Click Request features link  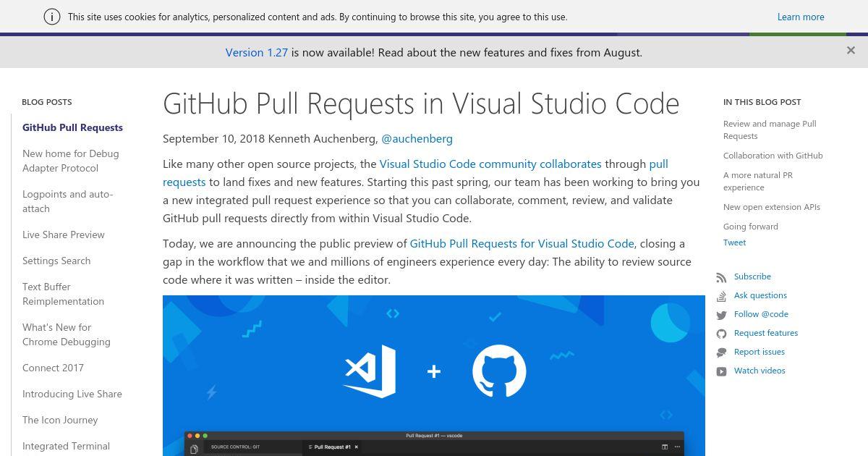(x=766, y=333)
